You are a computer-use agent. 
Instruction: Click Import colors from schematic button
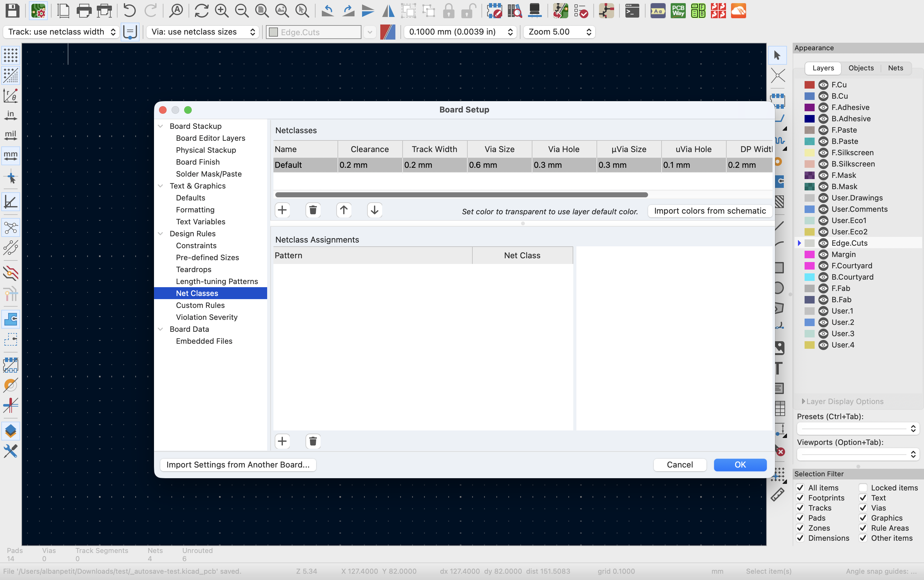[710, 211]
